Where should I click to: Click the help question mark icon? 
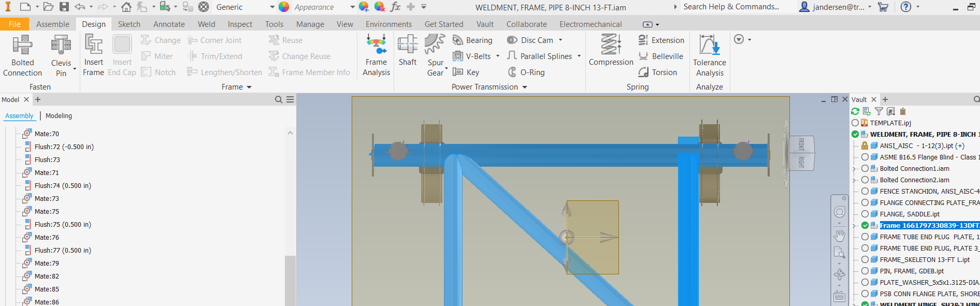(906, 7)
